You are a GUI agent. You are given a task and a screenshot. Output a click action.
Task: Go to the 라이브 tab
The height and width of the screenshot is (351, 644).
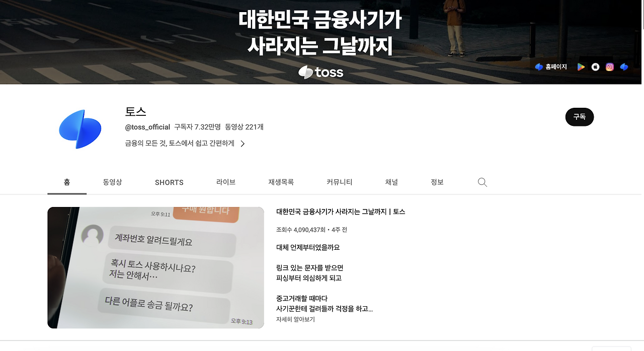226,182
